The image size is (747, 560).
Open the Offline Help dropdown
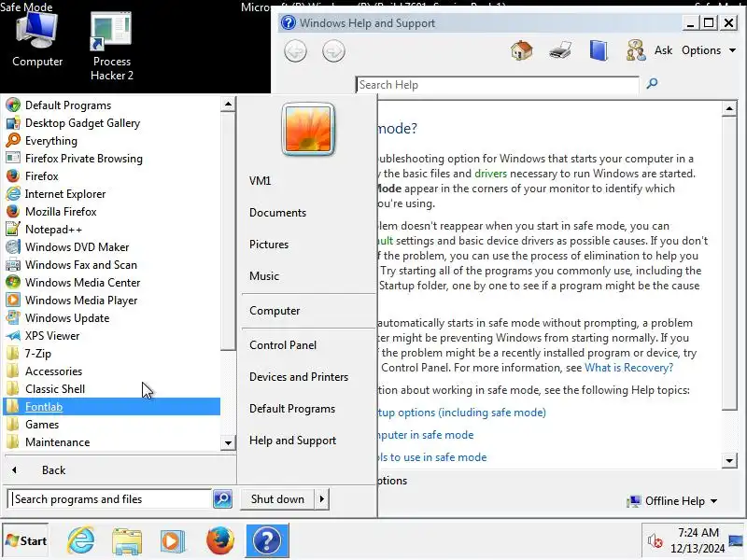672,501
